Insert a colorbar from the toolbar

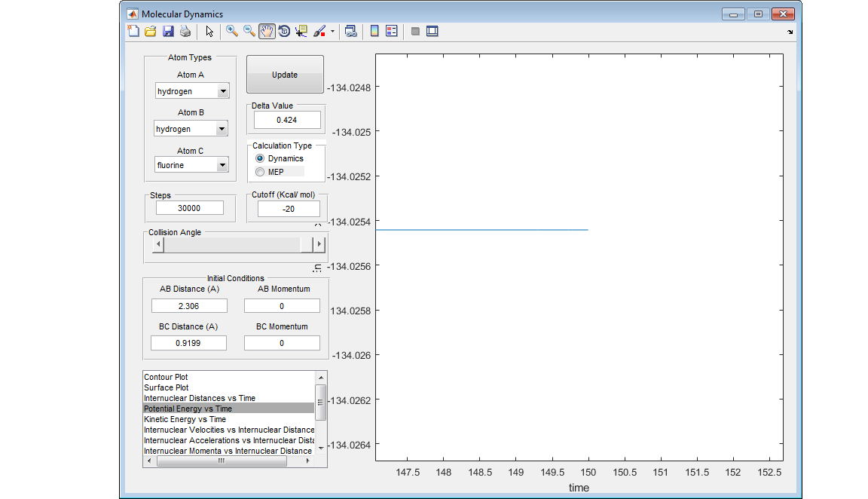pyautogui.click(x=374, y=32)
